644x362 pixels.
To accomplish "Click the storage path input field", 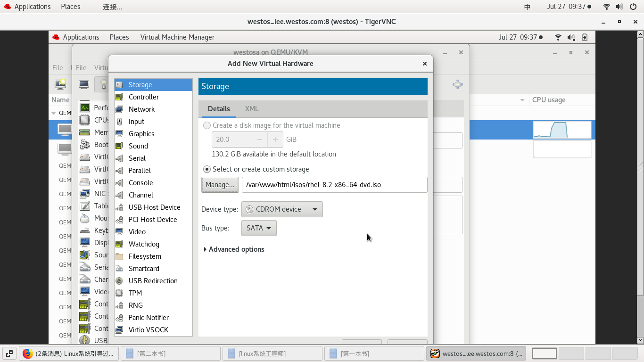I will coord(335,185).
